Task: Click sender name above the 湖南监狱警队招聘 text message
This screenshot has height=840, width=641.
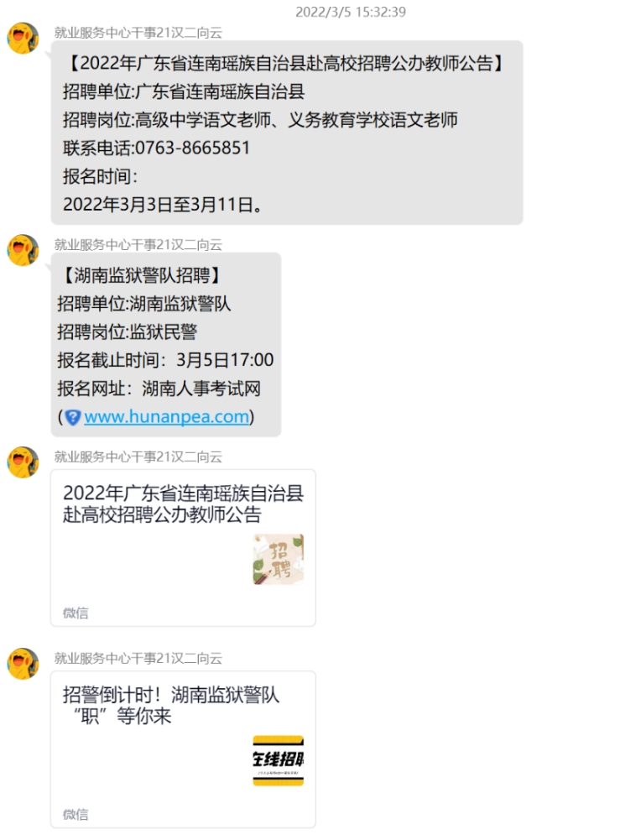Action: point(138,245)
